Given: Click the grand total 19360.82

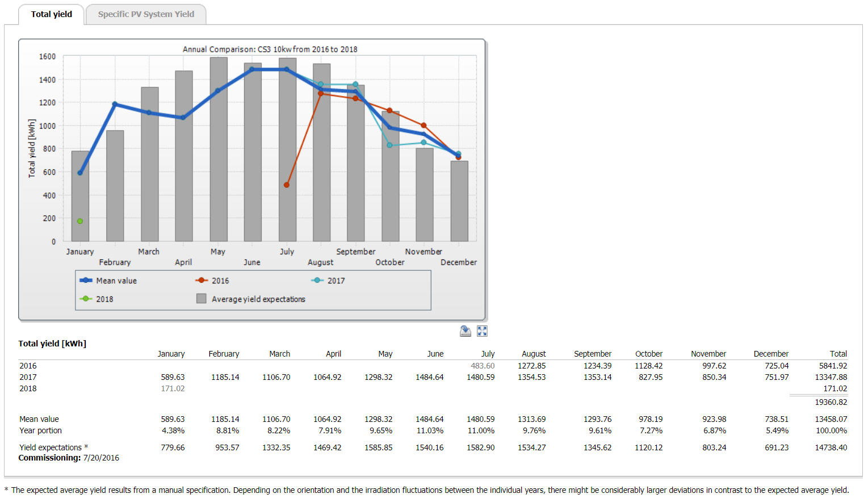Looking at the screenshot, I should (x=831, y=402).
